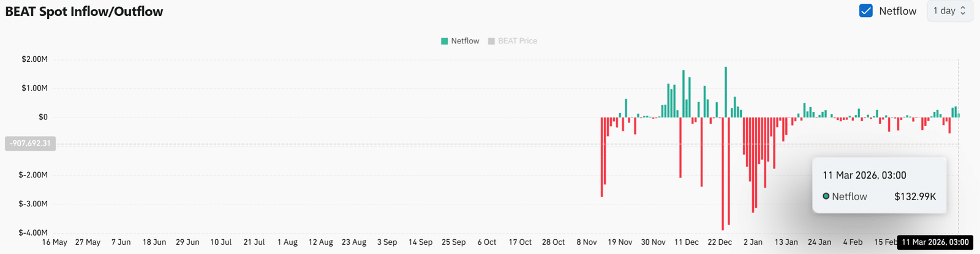Open the 1 day interval dropdown
Image resolution: width=980 pixels, height=254 pixels.
(x=949, y=11)
